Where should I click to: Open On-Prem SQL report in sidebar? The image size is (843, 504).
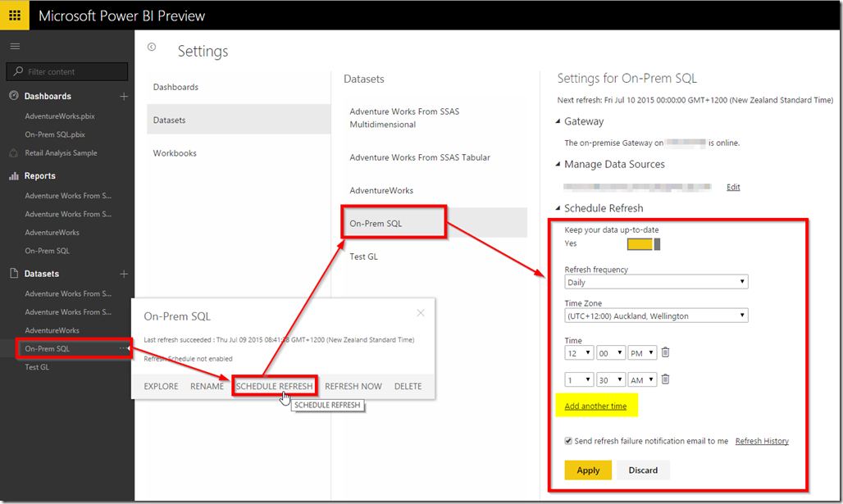48,251
